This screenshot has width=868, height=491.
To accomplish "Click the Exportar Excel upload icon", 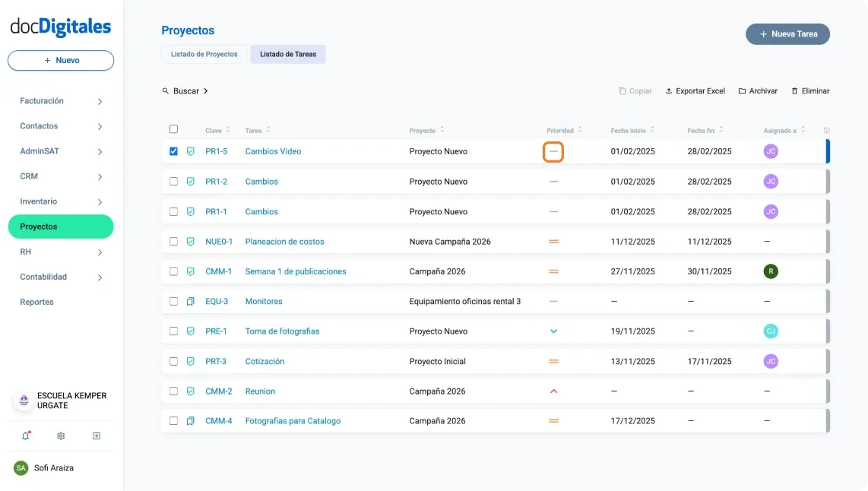I will pos(669,91).
